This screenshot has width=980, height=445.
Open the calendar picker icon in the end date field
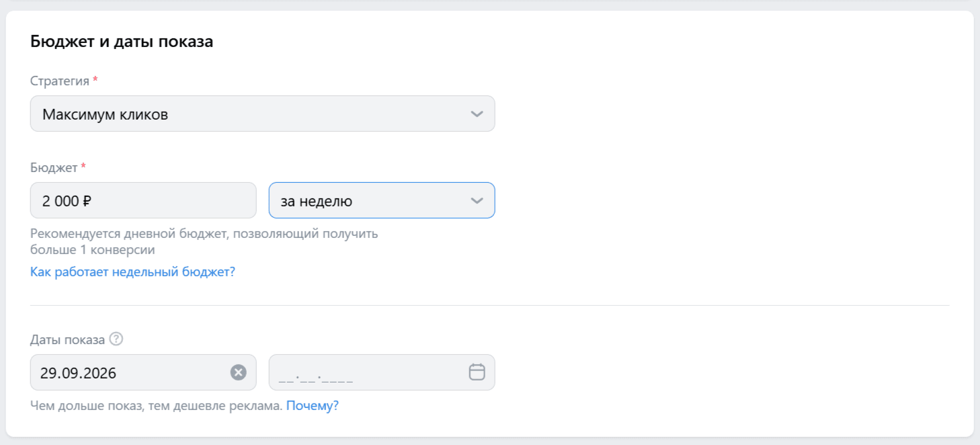(477, 372)
